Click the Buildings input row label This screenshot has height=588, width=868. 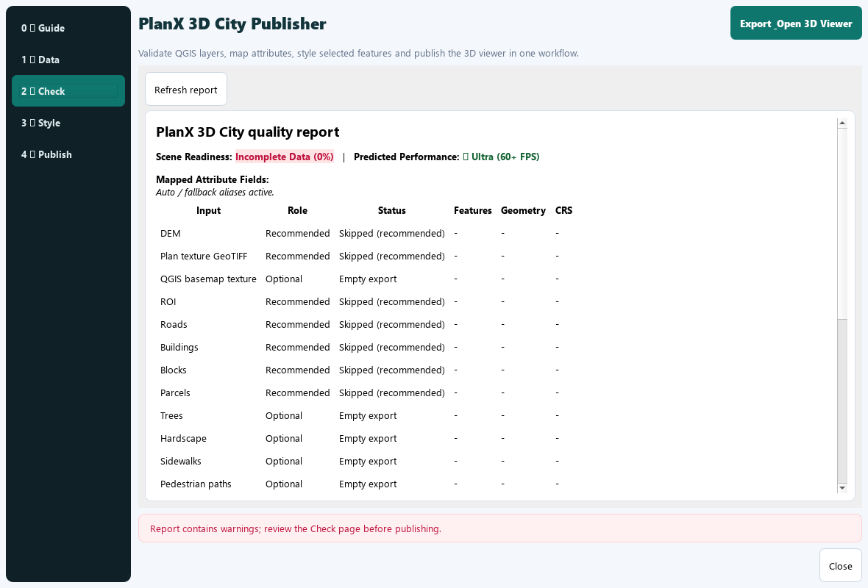coord(179,348)
